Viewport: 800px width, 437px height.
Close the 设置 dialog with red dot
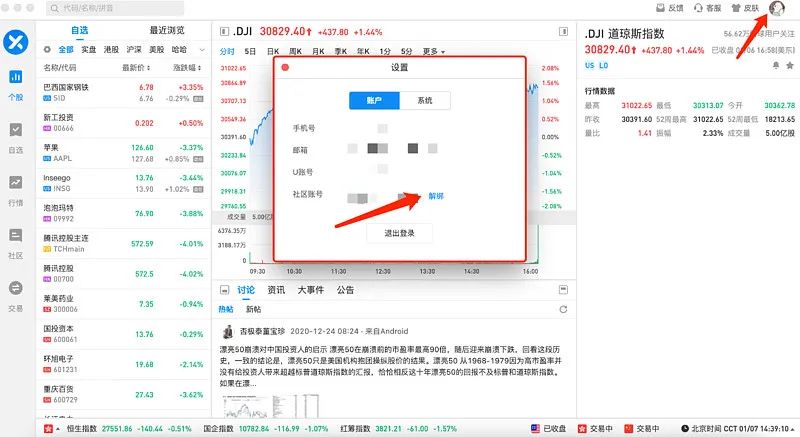(285, 67)
